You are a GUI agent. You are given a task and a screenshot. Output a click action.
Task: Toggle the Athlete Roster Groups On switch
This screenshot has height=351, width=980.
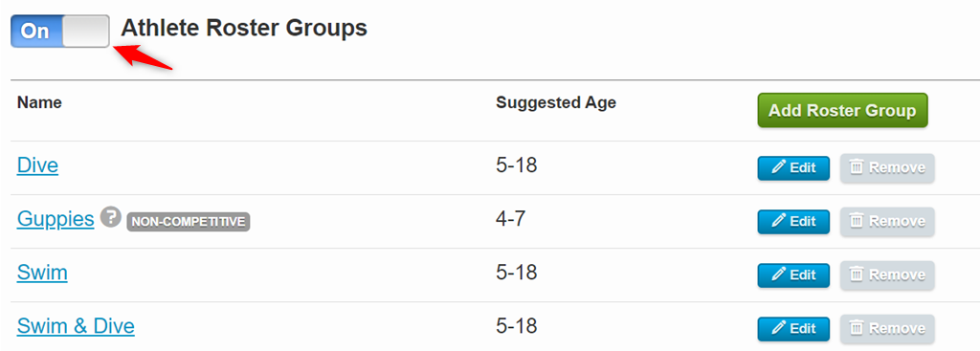pyautogui.click(x=60, y=32)
